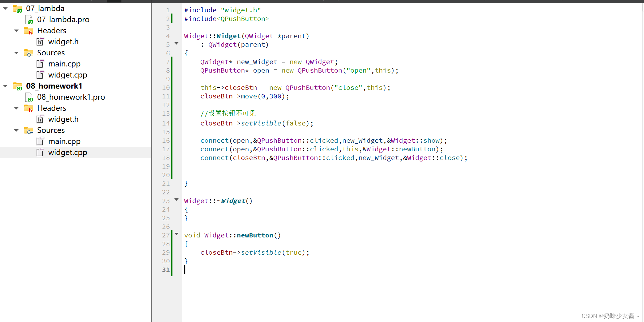Click QPushButton in the include line

[243, 19]
